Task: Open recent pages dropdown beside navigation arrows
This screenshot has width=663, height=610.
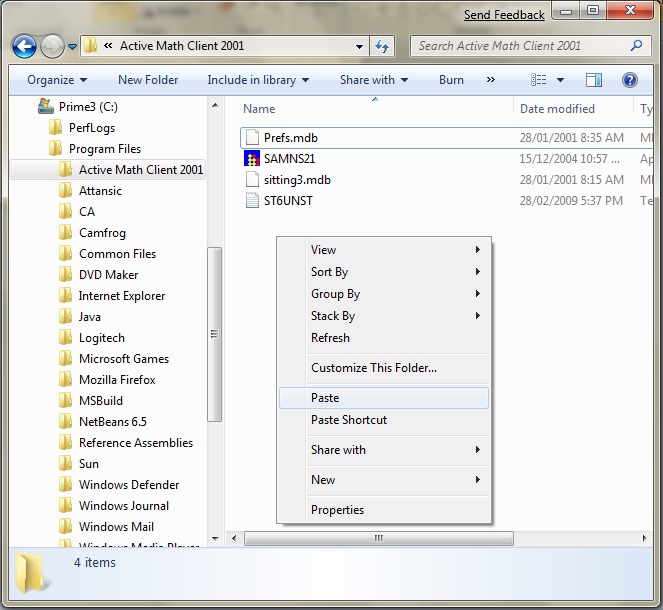Action: click(73, 47)
